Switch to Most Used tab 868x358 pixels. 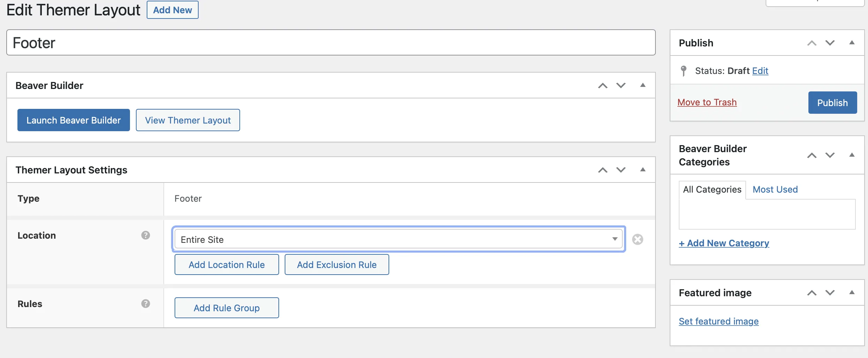click(x=775, y=189)
